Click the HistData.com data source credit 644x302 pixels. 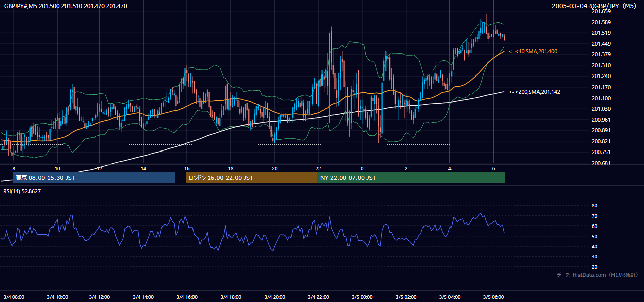598,275
